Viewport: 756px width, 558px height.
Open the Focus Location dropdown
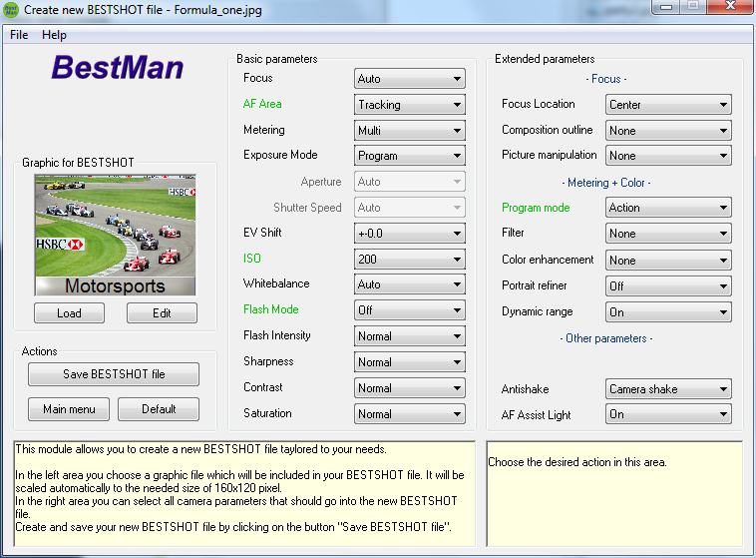tap(668, 105)
